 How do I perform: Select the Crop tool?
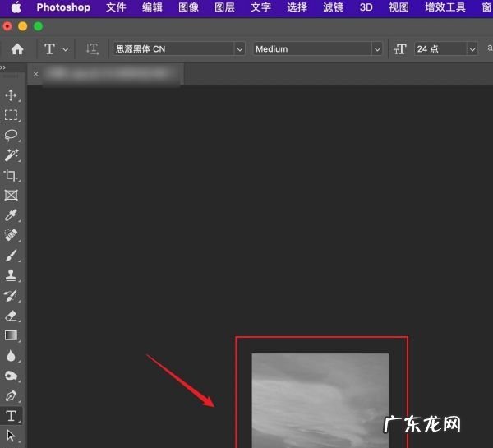[x=11, y=175]
